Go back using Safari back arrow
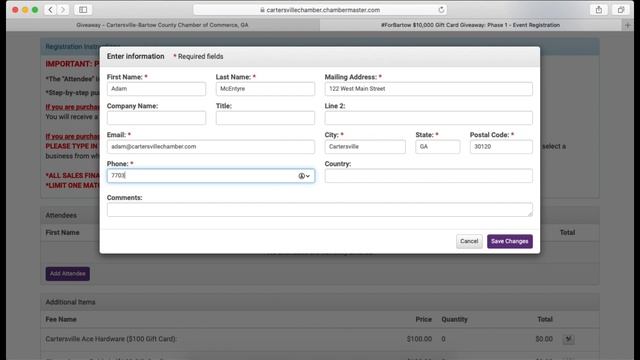 pos(50,10)
